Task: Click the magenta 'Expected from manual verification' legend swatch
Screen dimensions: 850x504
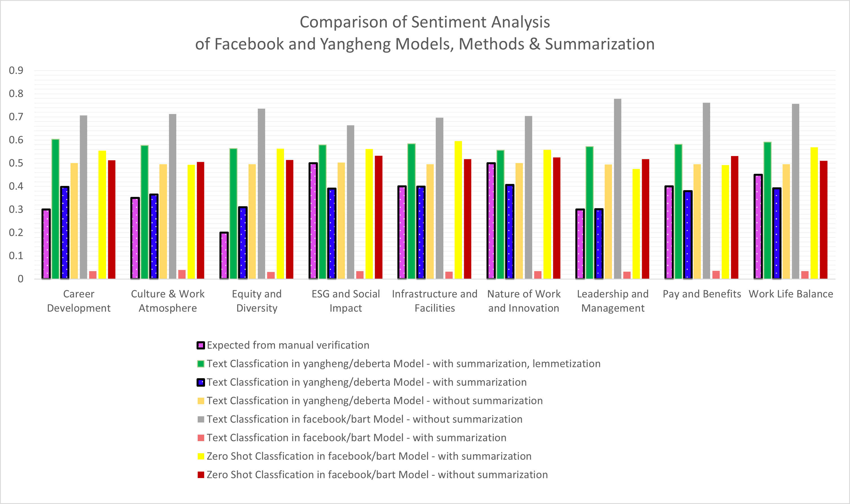Action: 201,345
